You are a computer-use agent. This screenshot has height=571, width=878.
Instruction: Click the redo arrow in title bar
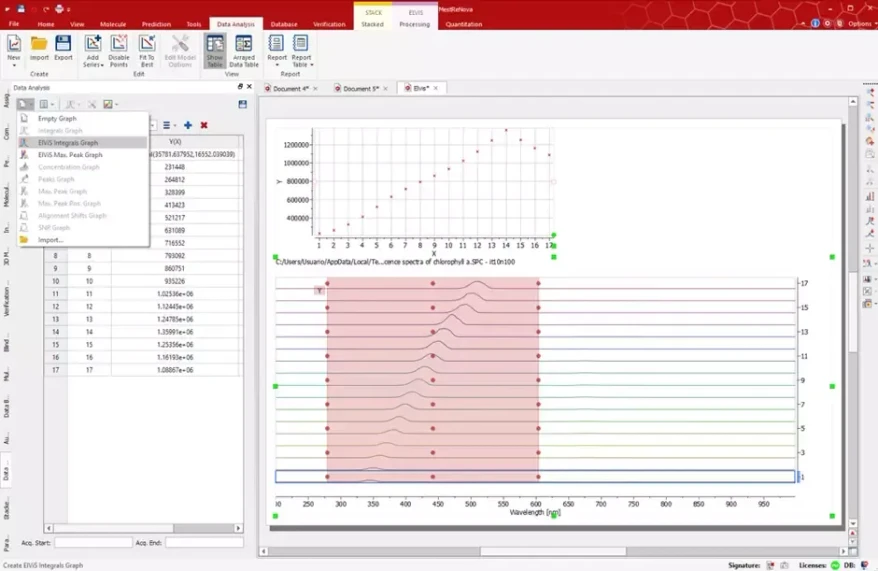tap(46, 9)
